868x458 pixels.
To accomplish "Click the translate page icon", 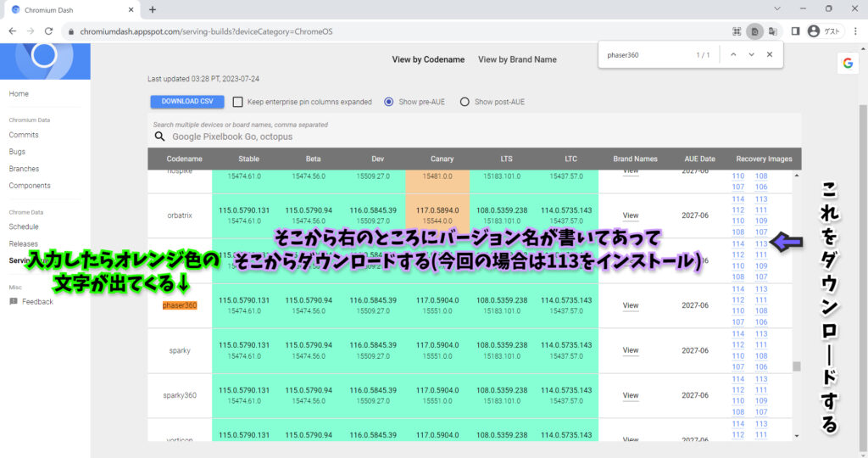I will (773, 31).
